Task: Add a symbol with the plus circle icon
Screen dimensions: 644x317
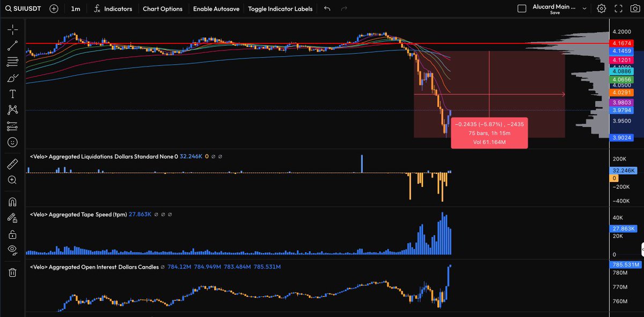Action: (54, 9)
